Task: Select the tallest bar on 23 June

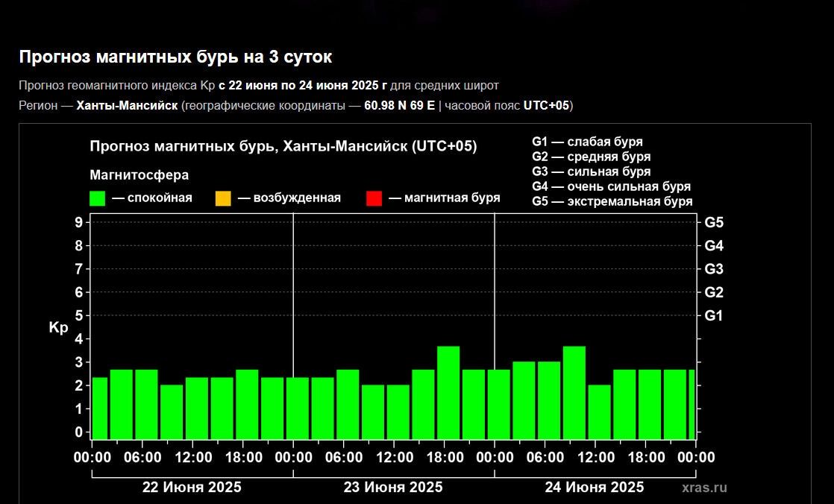Action: click(x=448, y=392)
